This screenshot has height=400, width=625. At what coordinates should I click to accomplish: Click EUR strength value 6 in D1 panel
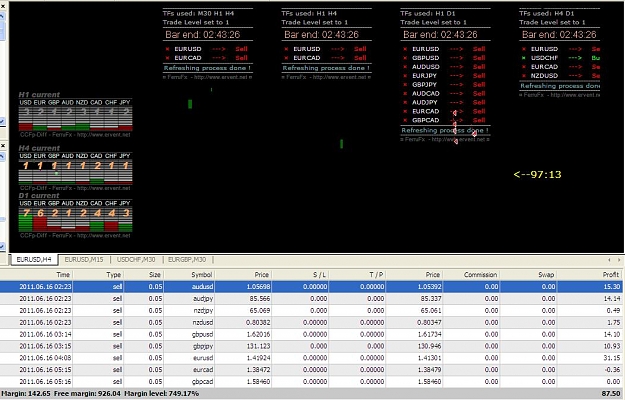(40, 213)
